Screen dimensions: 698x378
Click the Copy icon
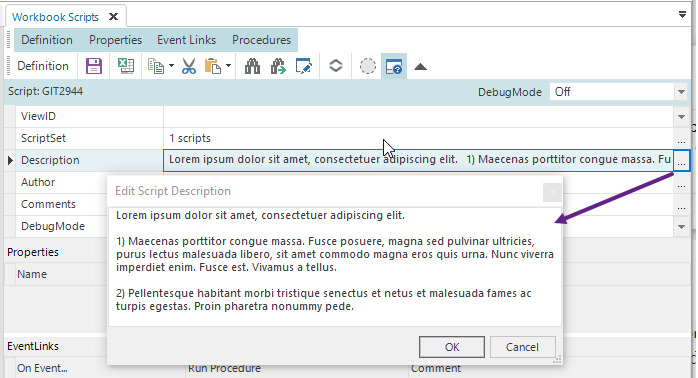click(x=156, y=66)
